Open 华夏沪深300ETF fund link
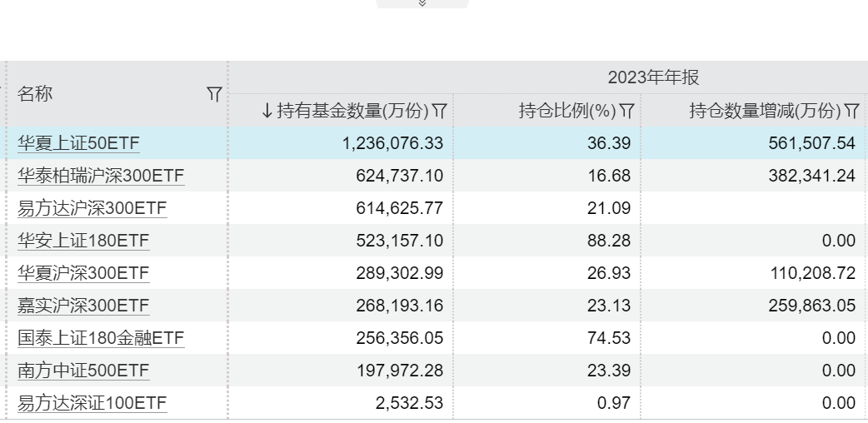The height and width of the screenshot is (423, 868). coord(83,273)
